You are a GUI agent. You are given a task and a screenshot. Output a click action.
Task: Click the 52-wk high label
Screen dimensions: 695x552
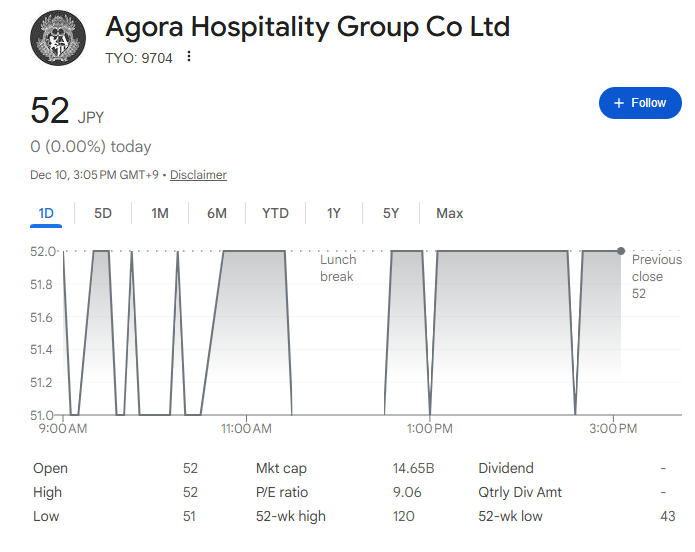290,516
